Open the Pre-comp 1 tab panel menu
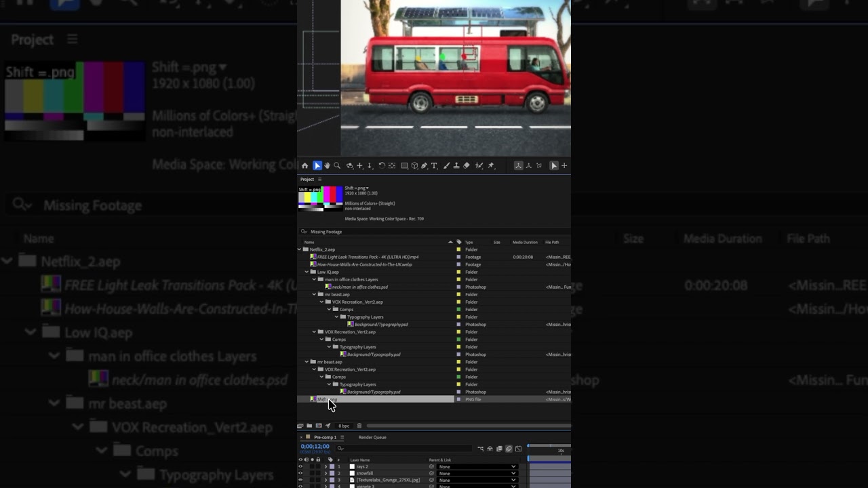Image resolution: width=868 pixels, height=488 pixels. tap(342, 437)
